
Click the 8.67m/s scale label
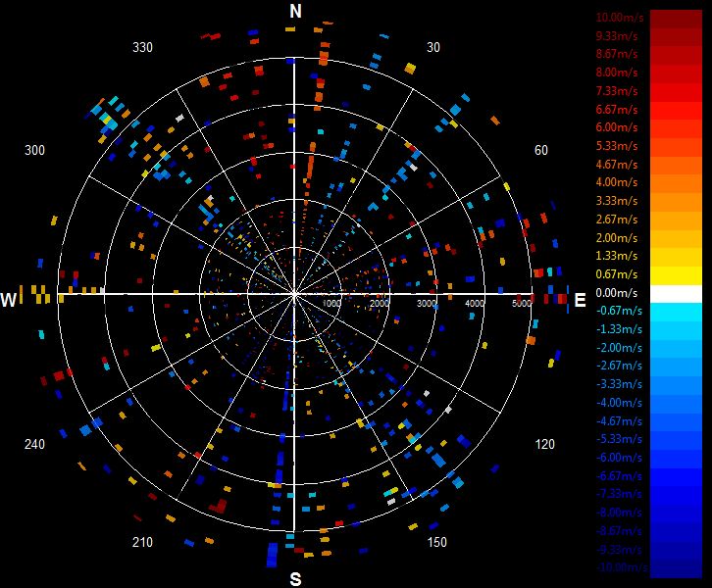tap(617, 54)
